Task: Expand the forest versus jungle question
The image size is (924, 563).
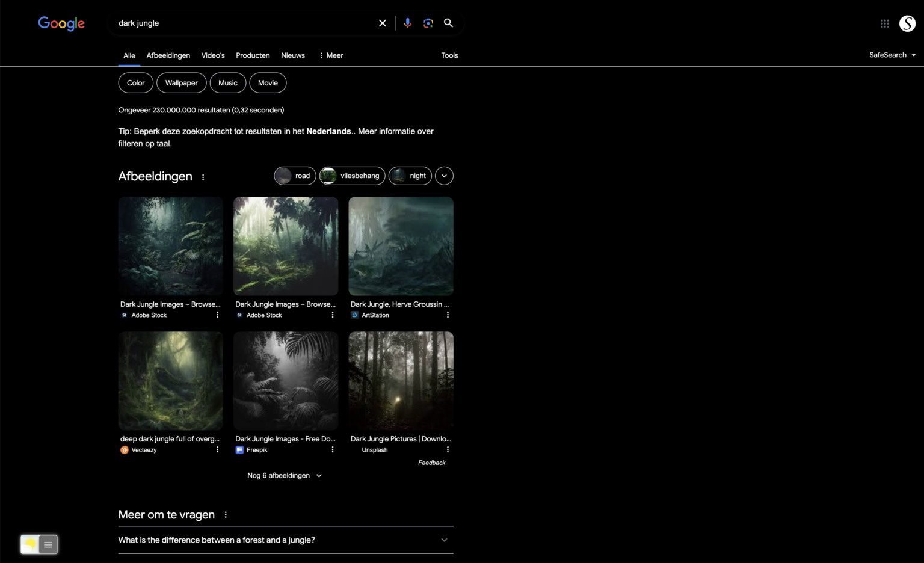Action: [444, 540]
